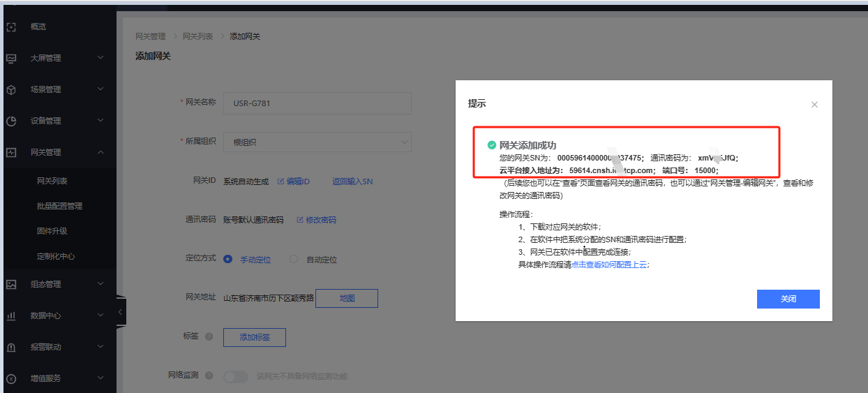Click the blue 关闭 button in dialog
Image resolution: width=868 pixels, height=393 pixels.
tap(788, 299)
